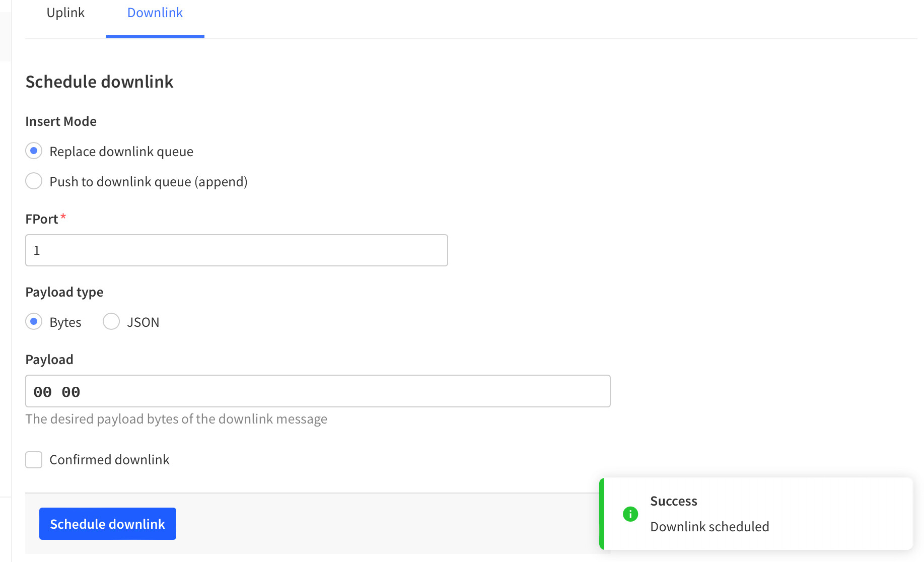The height and width of the screenshot is (562, 924).
Task: Click the Payload type label
Action: point(64,292)
